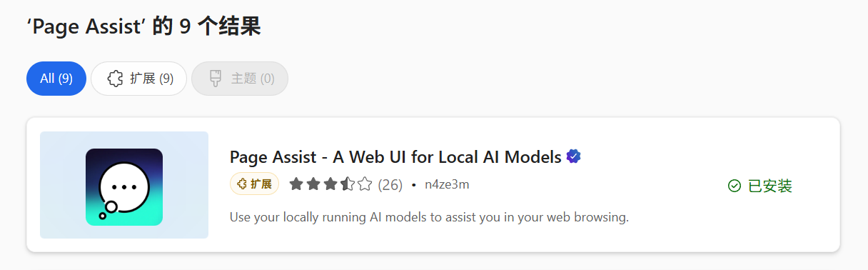This screenshot has width=868, height=270.
Task: Open author n4ze3m's profile
Action: coord(447,185)
